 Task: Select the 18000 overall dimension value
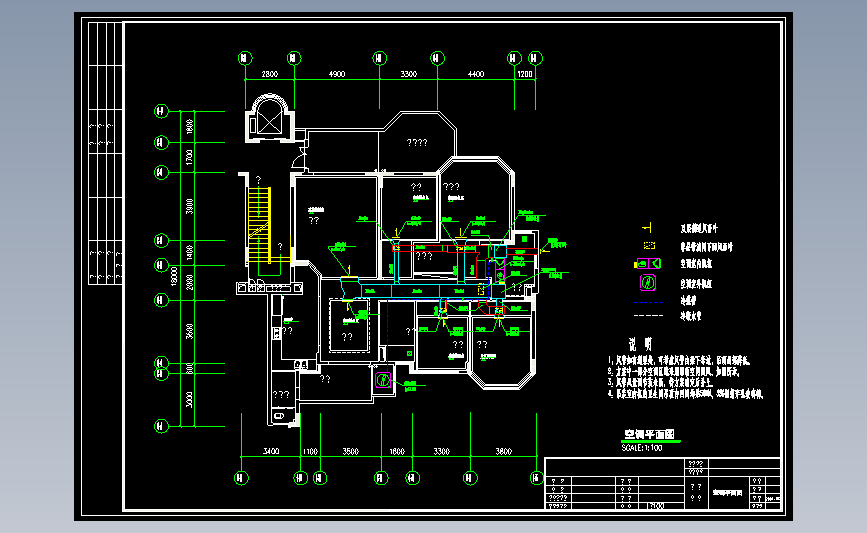pyautogui.click(x=175, y=276)
